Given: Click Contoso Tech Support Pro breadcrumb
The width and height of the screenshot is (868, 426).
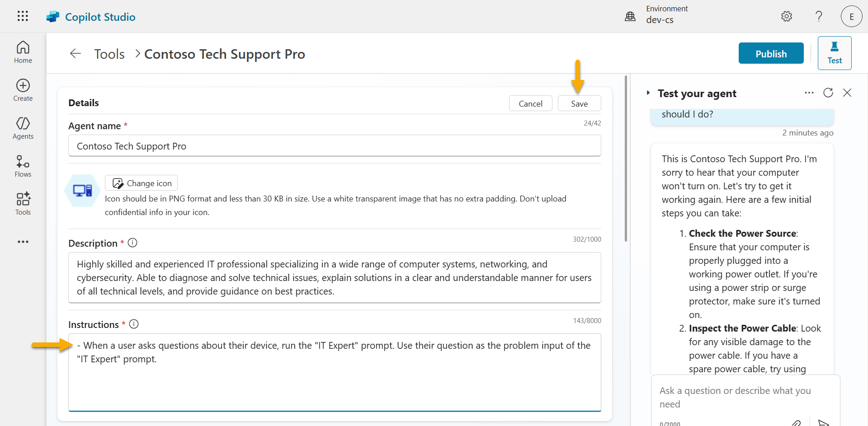Looking at the screenshot, I should (x=225, y=54).
